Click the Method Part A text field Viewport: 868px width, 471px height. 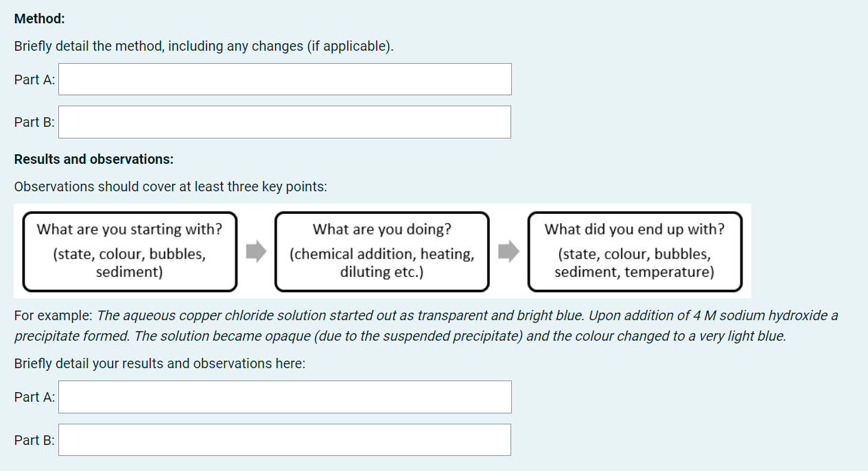click(x=285, y=80)
